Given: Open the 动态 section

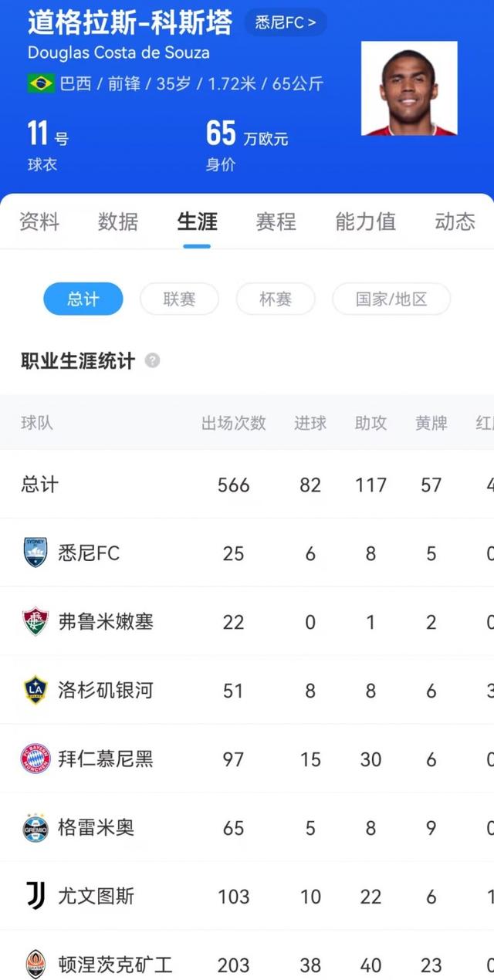Looking at the screenshot, I should click(x=454, y=222).
